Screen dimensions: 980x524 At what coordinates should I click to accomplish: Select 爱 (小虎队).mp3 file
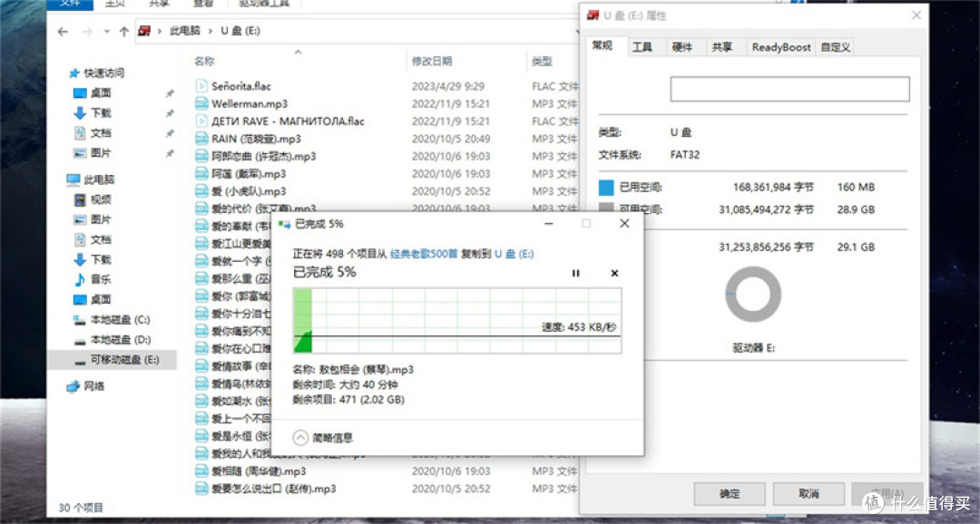click(249, 191)
